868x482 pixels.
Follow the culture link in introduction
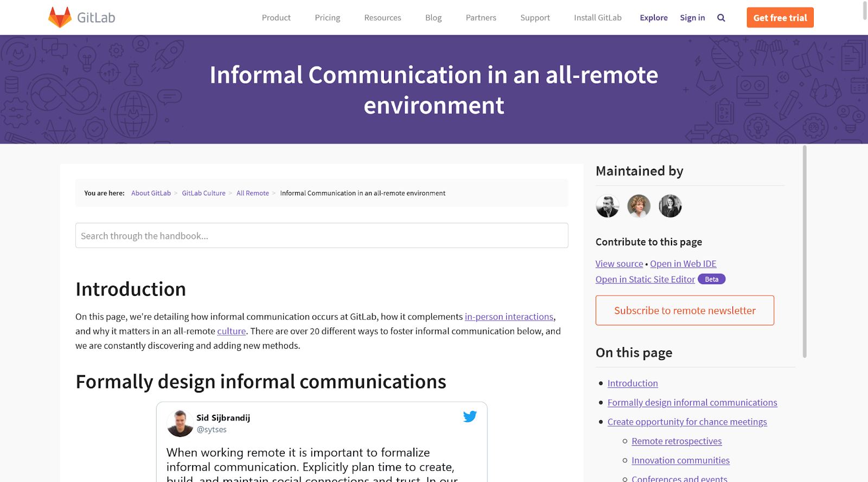[x=232, y=331]
